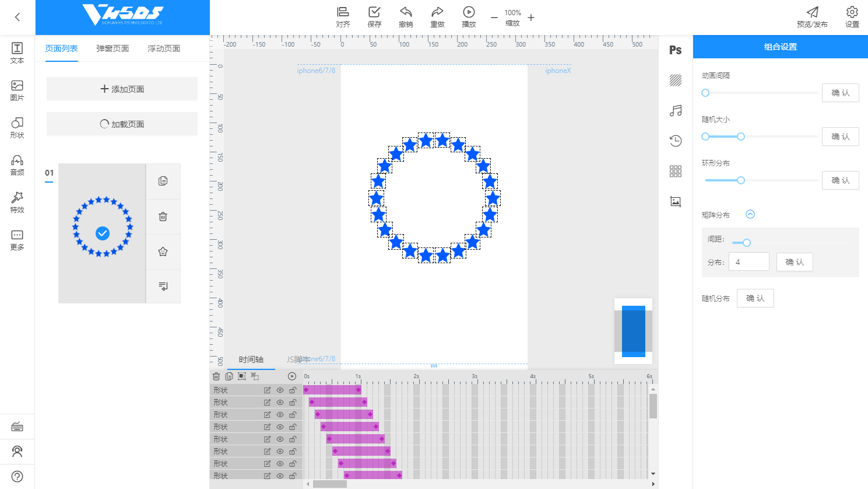Click the timeline horizontal scrollbar thumb
The image size is (868, 489).
(x=330, y=484)
